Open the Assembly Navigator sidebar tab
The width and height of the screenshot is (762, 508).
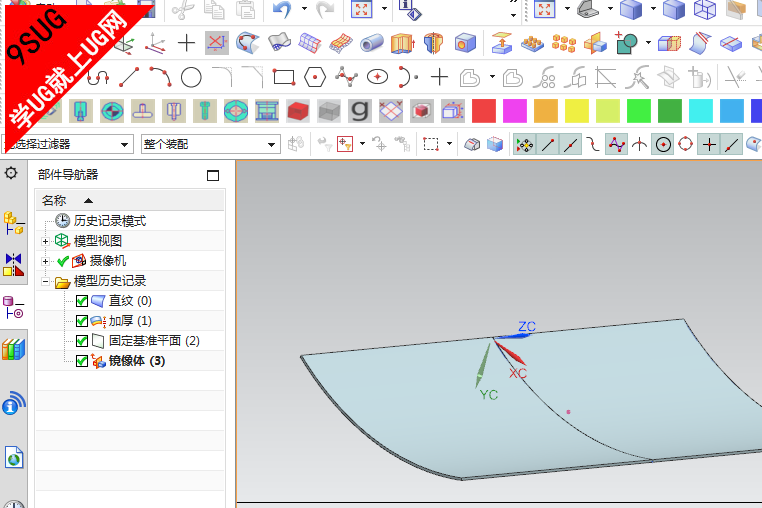click(x=14, y=223)
